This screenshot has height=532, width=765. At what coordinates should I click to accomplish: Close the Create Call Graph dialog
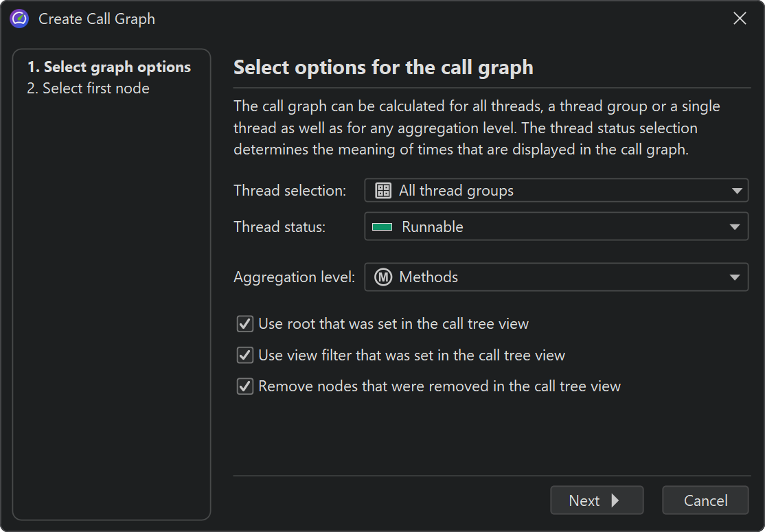point(740,19)
